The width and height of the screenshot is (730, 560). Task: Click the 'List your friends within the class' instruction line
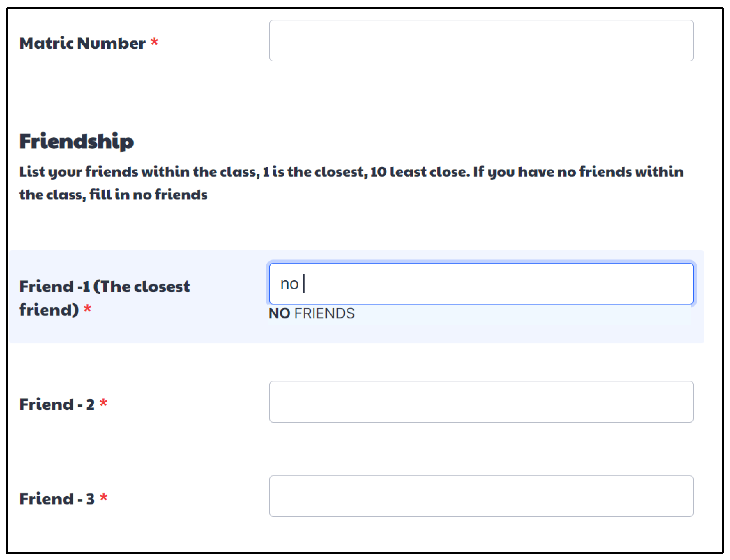click(351, 172)
